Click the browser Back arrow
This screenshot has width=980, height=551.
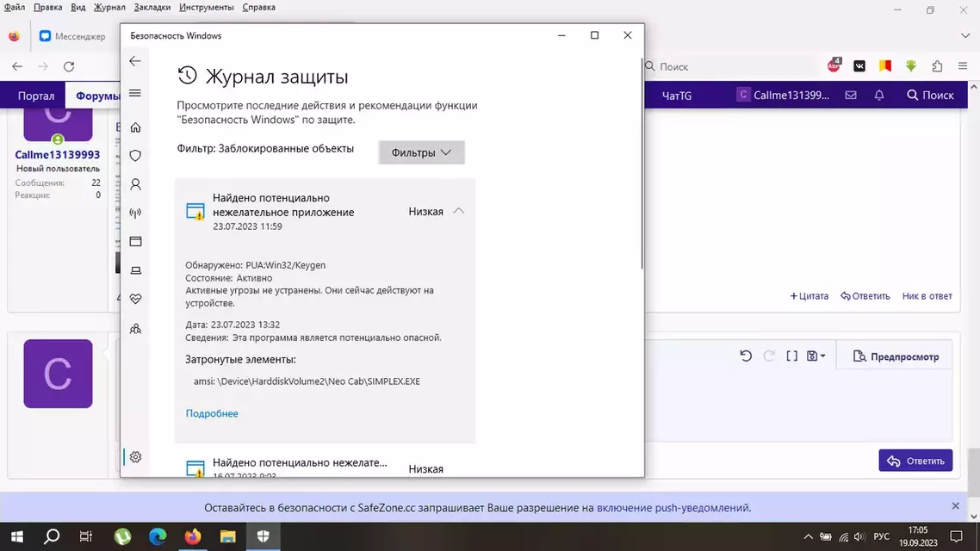pos(17,66)
